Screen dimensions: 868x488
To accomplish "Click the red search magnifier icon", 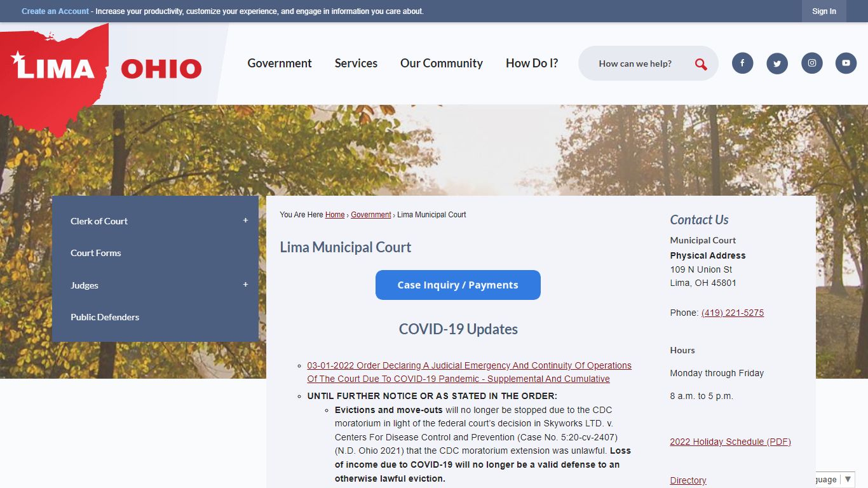I will click(701, 64).
